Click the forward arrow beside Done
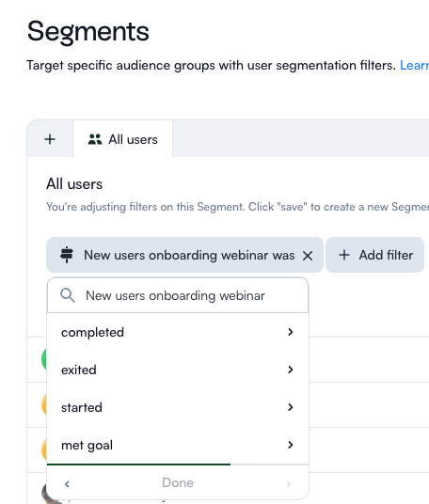 (289, 483)
